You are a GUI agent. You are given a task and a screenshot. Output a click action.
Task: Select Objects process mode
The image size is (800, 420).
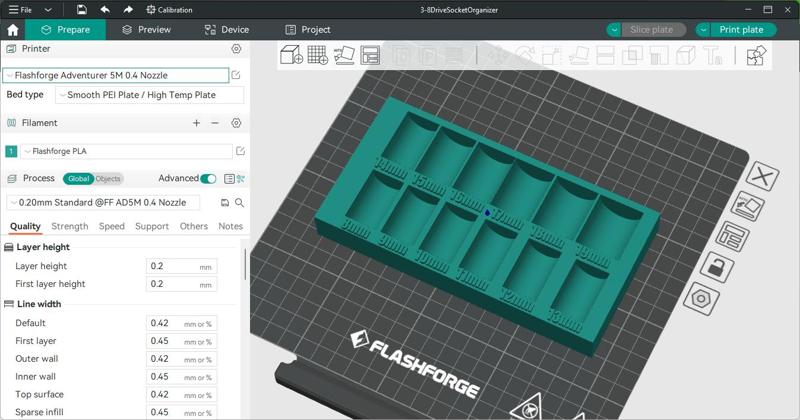coord(108,179)
